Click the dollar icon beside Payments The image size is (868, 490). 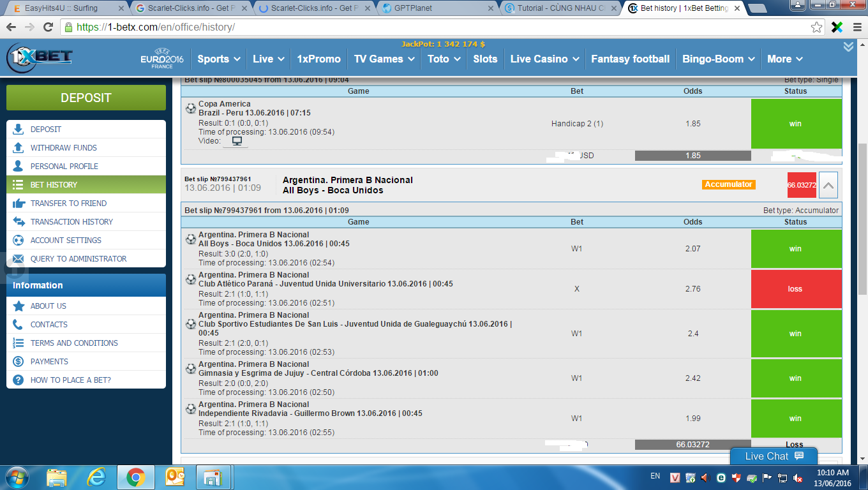[x=19, y=361]
